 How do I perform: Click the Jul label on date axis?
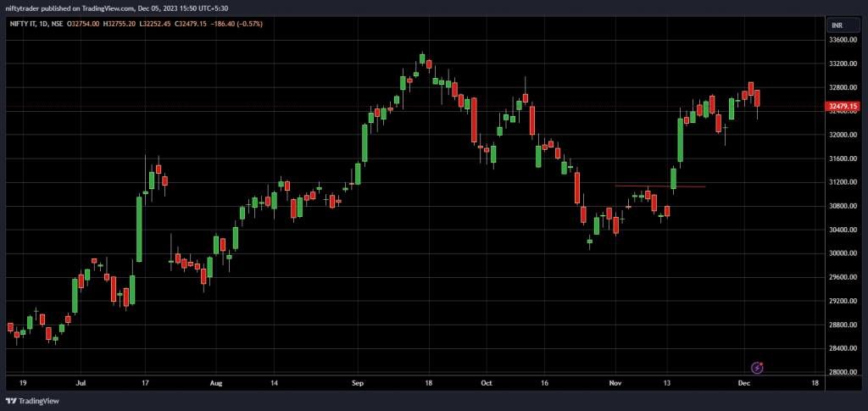(x=81, y=383)
